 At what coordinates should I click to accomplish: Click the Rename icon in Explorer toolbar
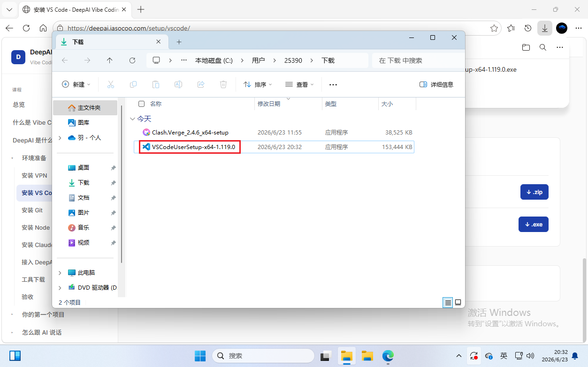[x=178, y=84]
